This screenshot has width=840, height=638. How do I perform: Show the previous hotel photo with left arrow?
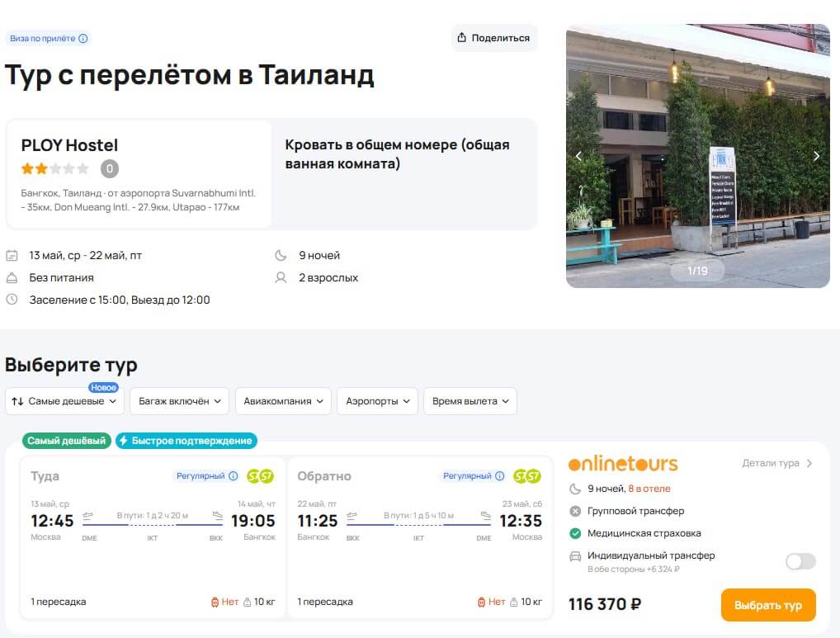[578, 156]
